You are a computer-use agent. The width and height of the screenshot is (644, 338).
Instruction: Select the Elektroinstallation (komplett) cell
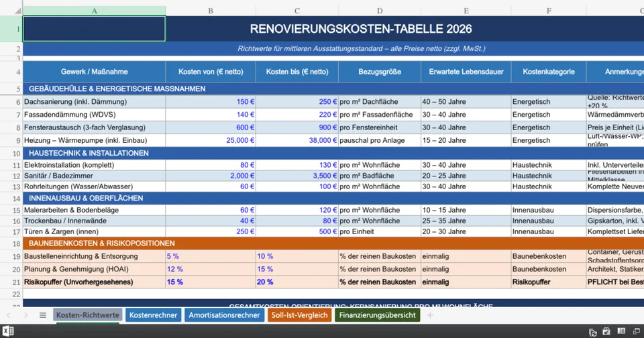[x=94, y=165]
